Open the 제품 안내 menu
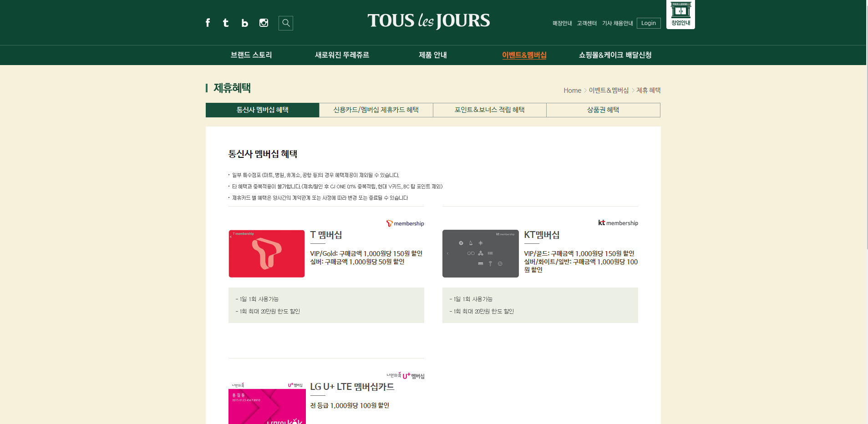This screenshot has height=424, width=868. [433, 55]
